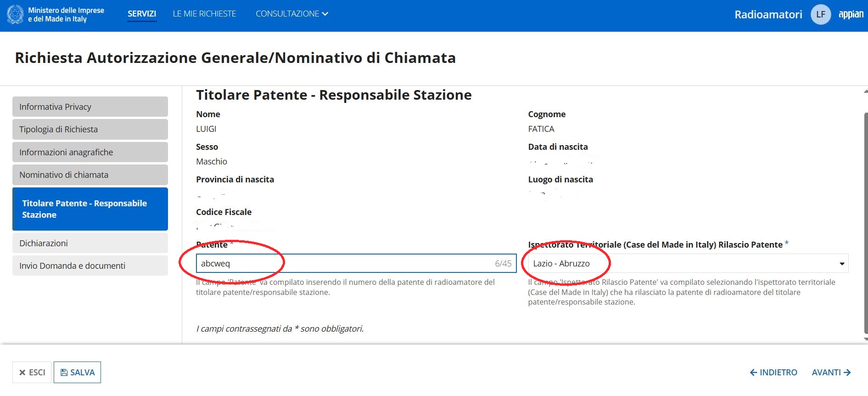868x396 pixels.
Task: Open the Dichiarazioni step
Action: (x=90, y=243)
